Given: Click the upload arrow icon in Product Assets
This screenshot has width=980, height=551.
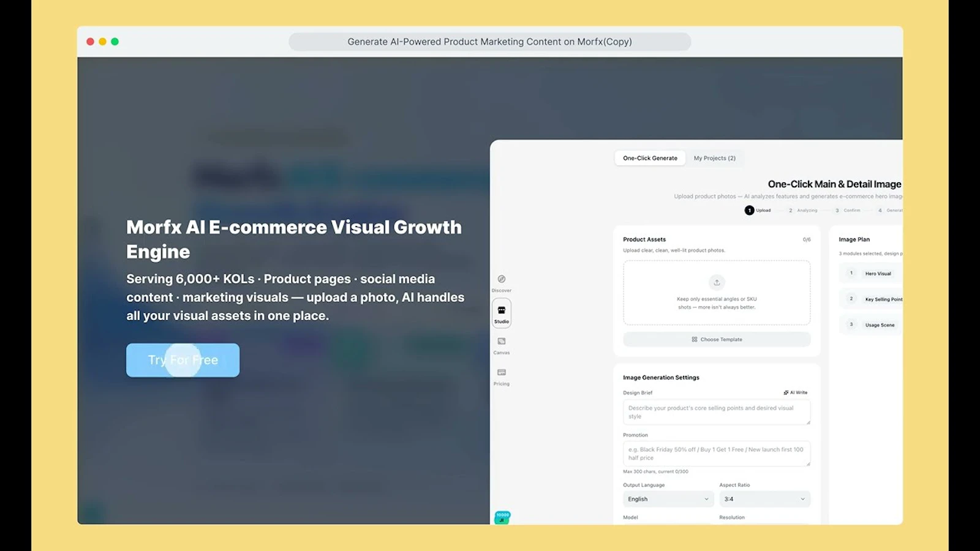Looking at the screenshot, I should coord(717,282).
